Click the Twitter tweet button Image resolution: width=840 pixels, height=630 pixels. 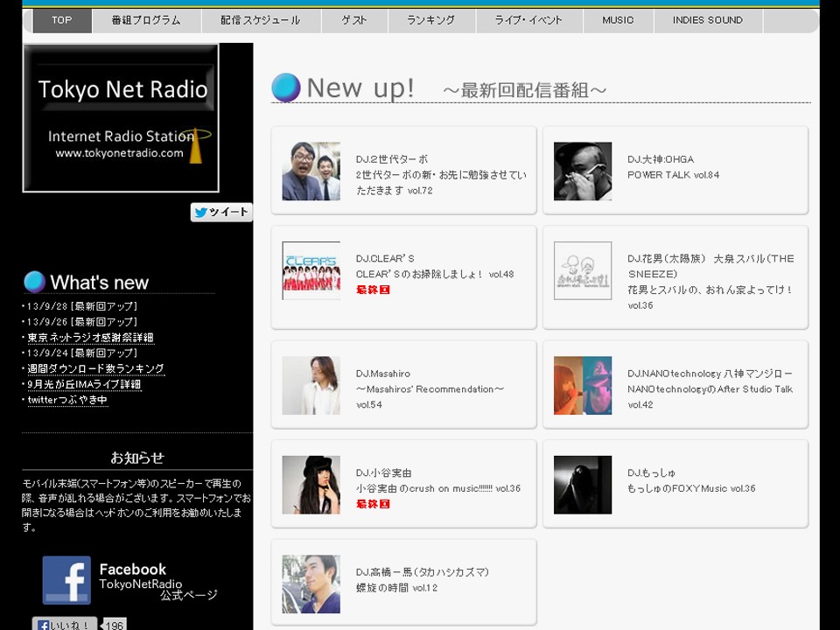coord(221,213)
